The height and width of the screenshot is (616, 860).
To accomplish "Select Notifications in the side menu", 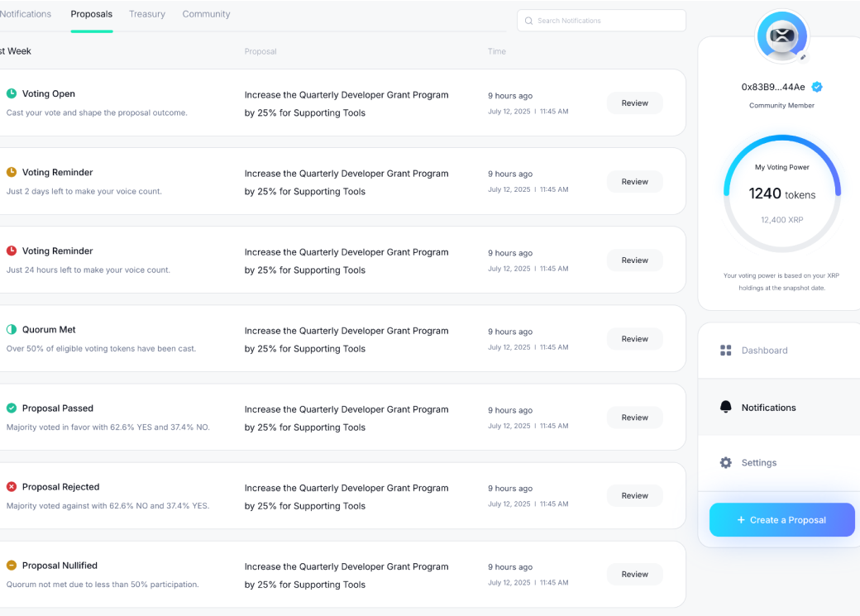I will pyautogui.click(x=768, y=408).
